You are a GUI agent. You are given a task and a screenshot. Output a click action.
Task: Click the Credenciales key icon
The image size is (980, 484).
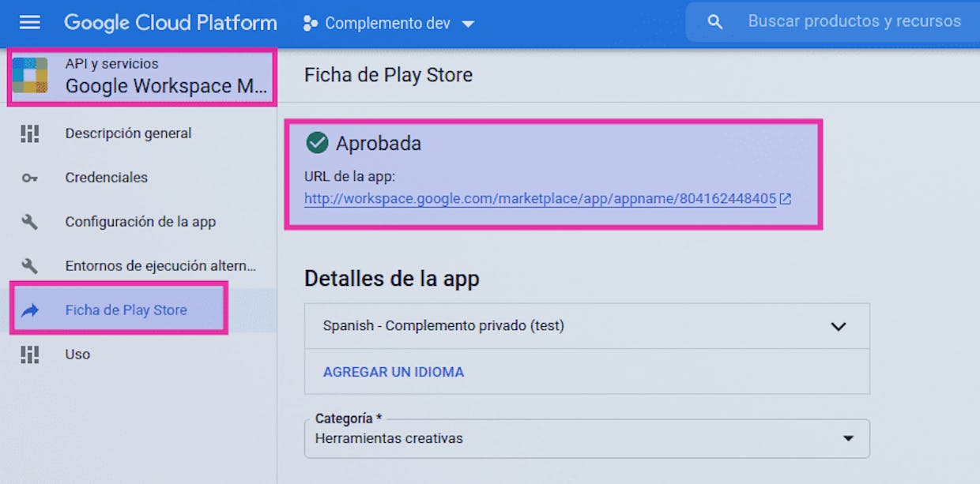29,178
